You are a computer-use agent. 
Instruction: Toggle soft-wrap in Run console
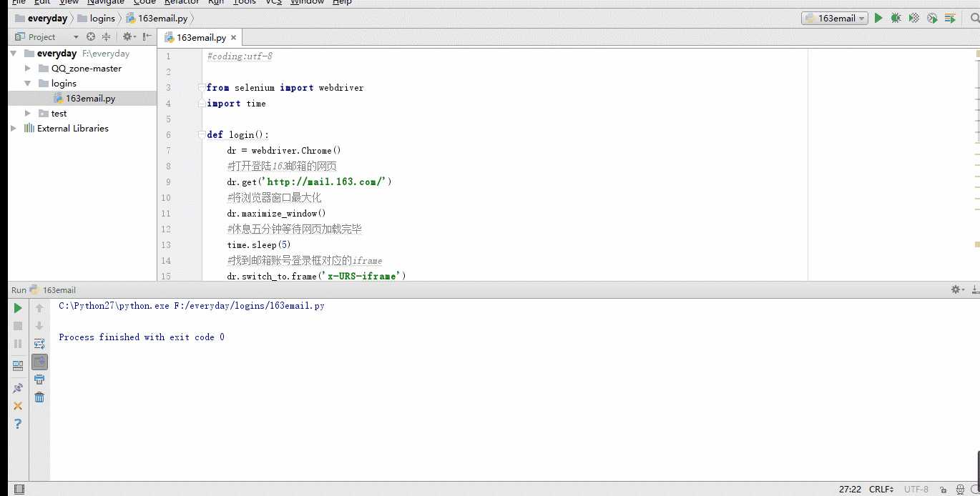point(39,344)
